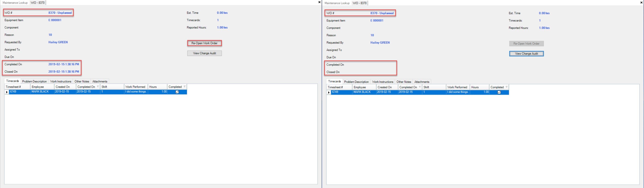This screenshot has height=188, width=644.
Task: Click row selector arrow for 6749, left window
Action: [7, 92]
